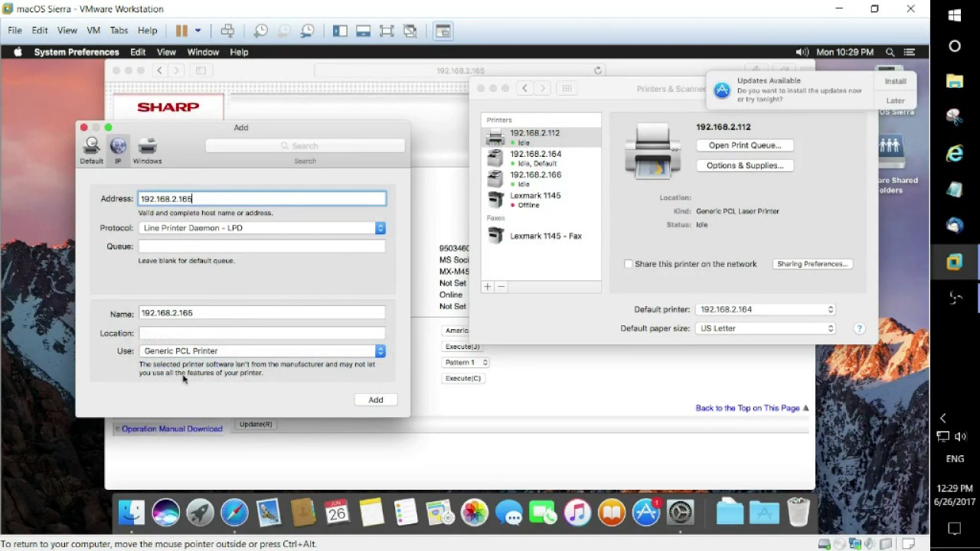980x551 pixels.
Task: Take a VMware snapshot
Action: point(260,31)
